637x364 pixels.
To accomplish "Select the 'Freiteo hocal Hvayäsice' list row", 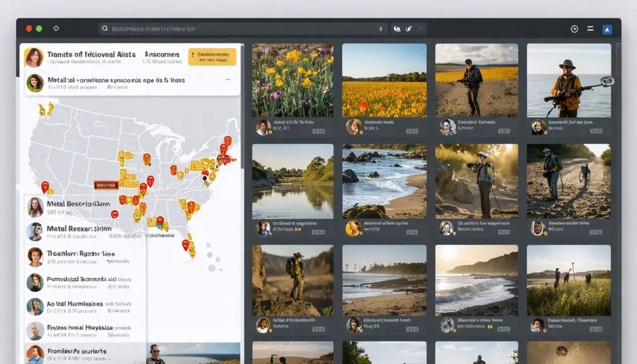I will click(85, 330).
